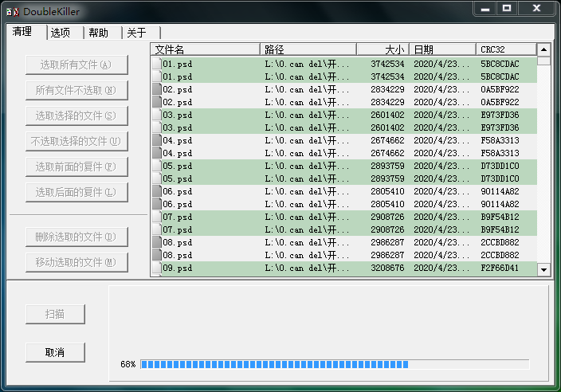Select the 09.psd file name
Screen dimensions: 561x392
point(178,269)
